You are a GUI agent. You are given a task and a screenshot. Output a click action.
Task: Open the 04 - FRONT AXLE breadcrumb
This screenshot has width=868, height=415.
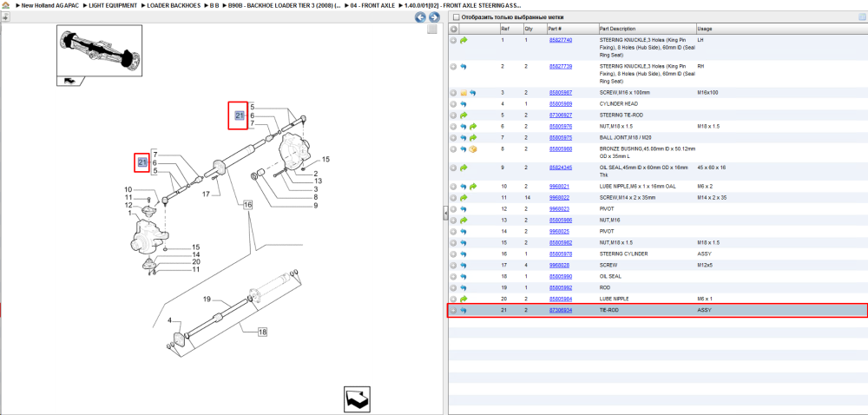pos(374,5)
